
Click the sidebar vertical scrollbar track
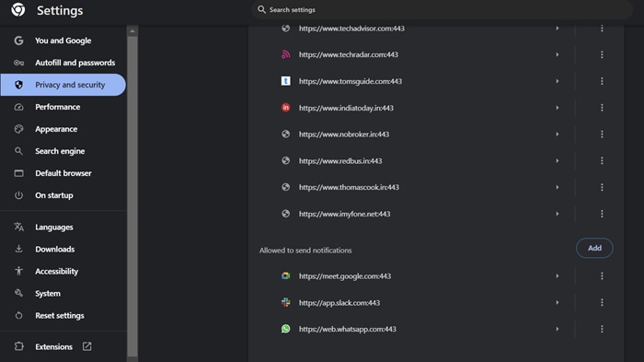132,196
